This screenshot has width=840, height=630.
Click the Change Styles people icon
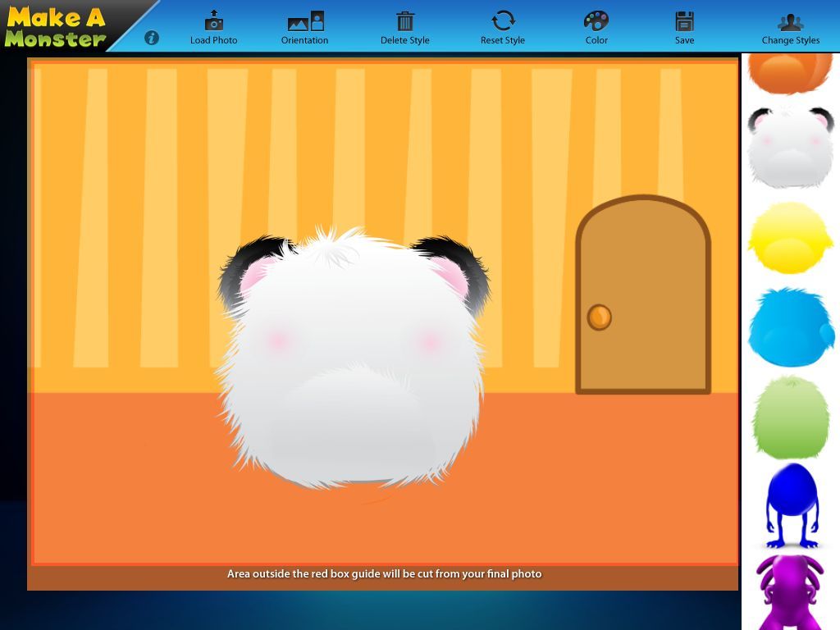(x=791, y=22)
